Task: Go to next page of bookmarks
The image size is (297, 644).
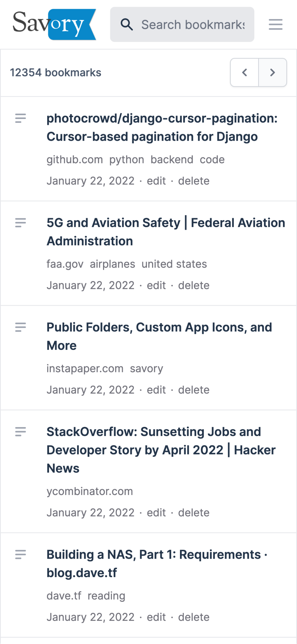Action: point(273,72)
